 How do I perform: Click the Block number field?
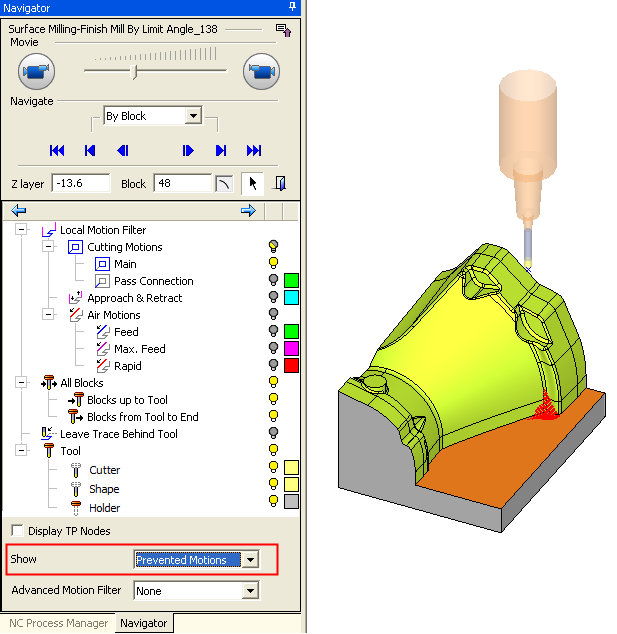(x=183, y=184)
